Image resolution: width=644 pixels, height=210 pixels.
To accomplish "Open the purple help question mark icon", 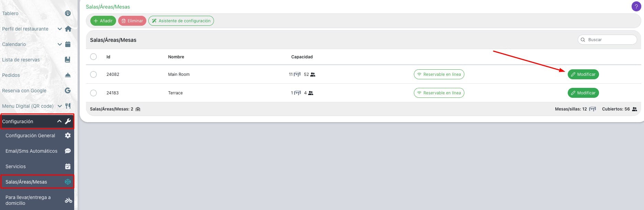I will (636, 7).
